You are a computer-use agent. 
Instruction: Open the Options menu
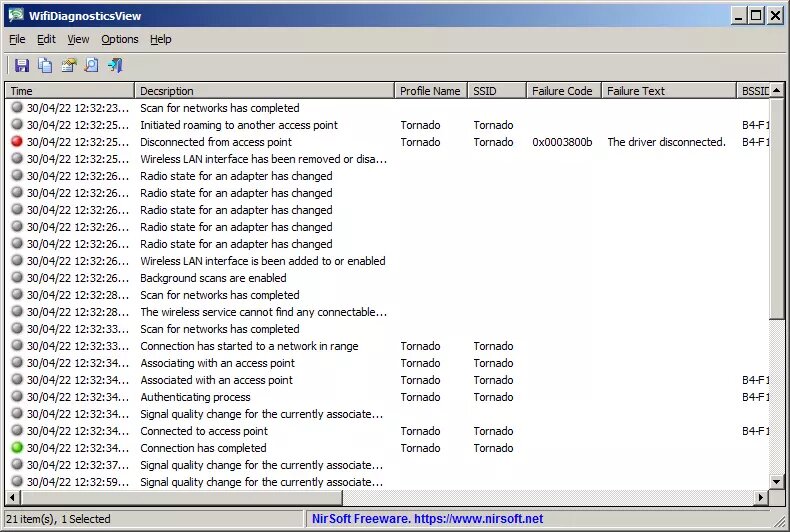click(x=120, y=39)
